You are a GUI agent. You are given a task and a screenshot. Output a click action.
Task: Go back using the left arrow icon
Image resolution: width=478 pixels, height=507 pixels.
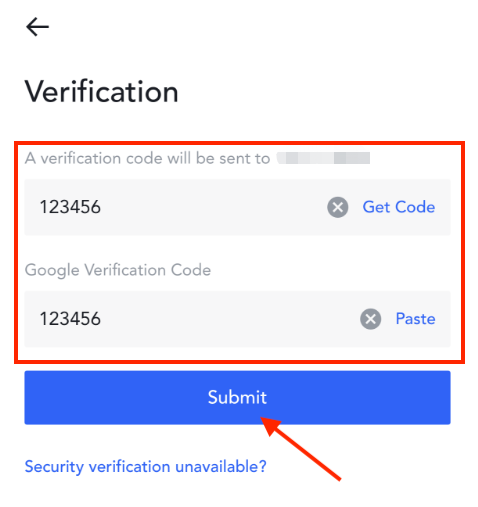37,27
